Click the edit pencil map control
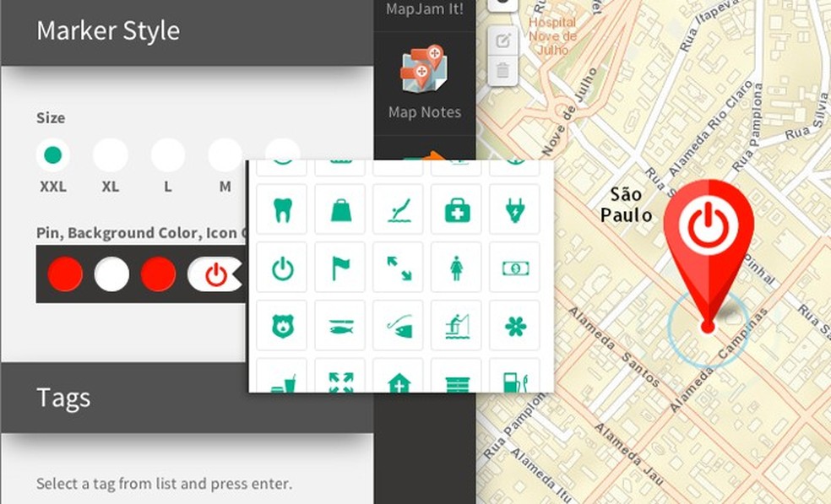This screenshot has height=504, width=831. (502, 41)
